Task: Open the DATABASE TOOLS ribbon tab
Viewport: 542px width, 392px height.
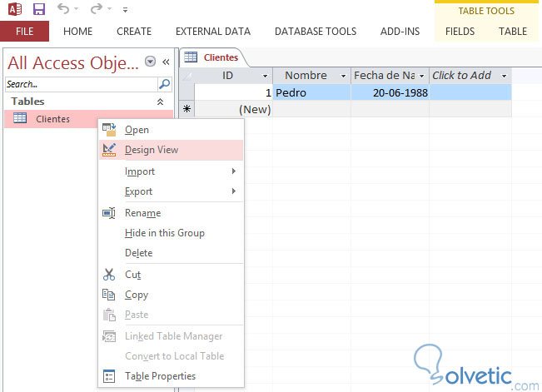Action: pos(316,32)
